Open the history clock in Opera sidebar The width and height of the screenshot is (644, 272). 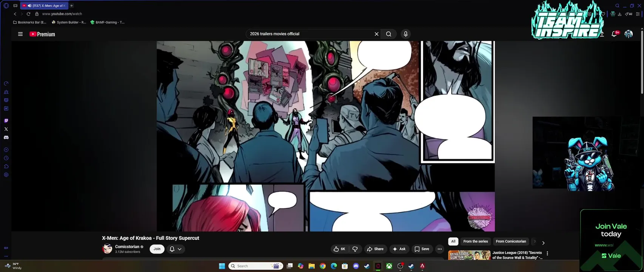point(6,158)
